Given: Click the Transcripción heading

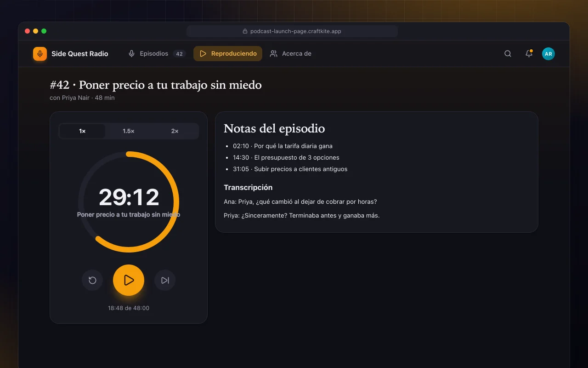Looking at the screenshot, I should pyautogui.click(x=248, y=187).
